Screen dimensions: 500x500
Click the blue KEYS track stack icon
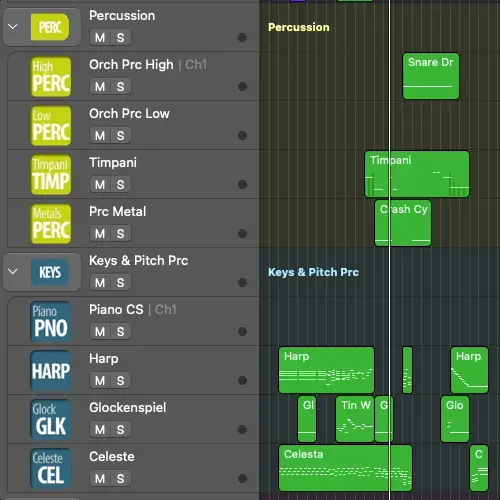(50, 272)
